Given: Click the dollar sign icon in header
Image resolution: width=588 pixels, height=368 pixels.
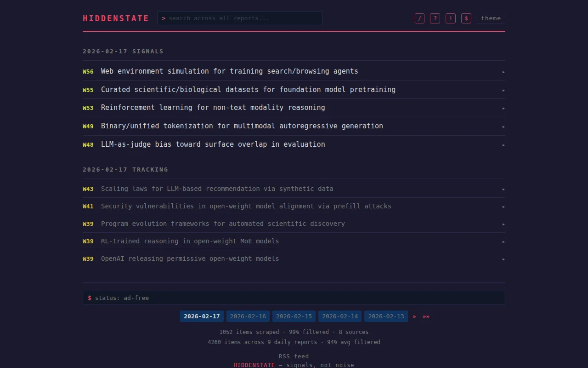Looking at the screenshot, I should point(466,18).
